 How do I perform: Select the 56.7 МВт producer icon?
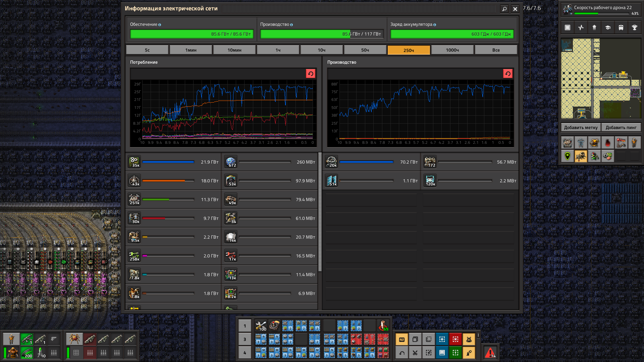tap(430, 162)
